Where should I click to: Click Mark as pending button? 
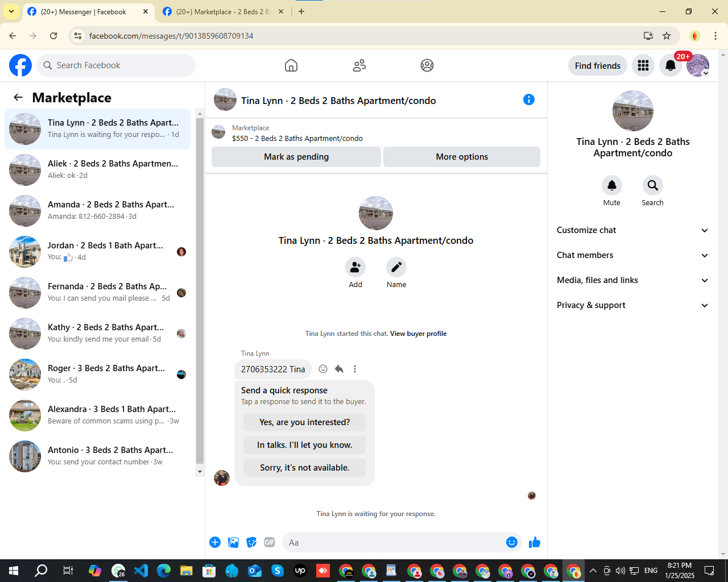point(296,157)
